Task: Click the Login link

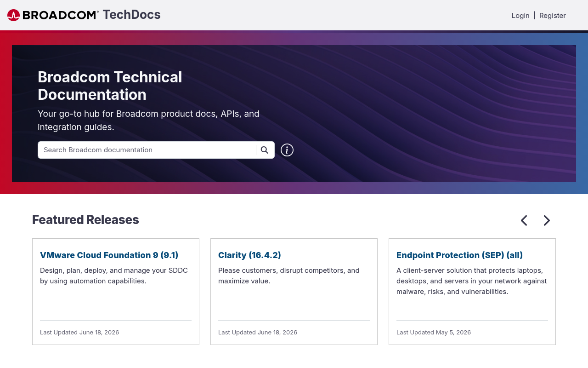Action: 520,15
